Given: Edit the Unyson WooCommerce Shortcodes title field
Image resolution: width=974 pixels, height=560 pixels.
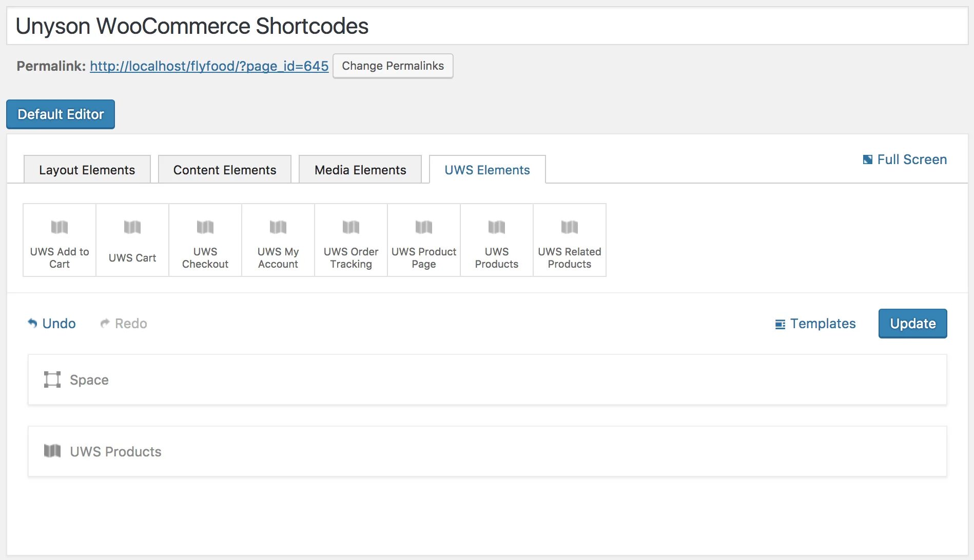Looking at the screenshot, I should coord(487,26).
